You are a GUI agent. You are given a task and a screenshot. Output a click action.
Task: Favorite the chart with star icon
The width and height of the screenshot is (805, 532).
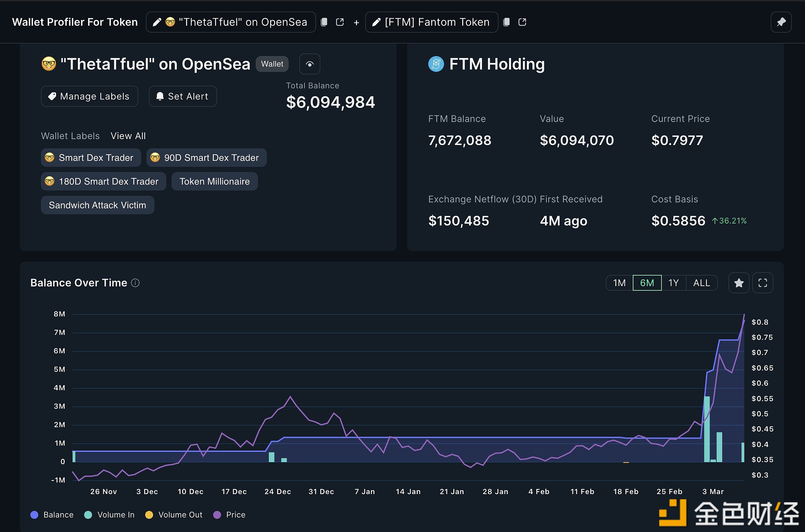click(739, 282)
